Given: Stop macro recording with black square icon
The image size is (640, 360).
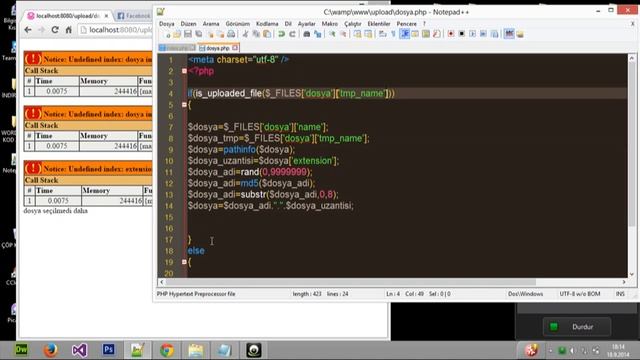Looking at the screenshot, I should point(462,34).
